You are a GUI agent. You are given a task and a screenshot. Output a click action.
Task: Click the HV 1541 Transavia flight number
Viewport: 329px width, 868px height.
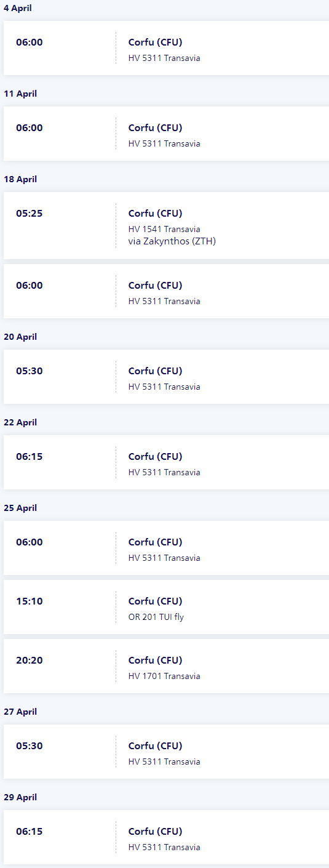click(164, 229)
